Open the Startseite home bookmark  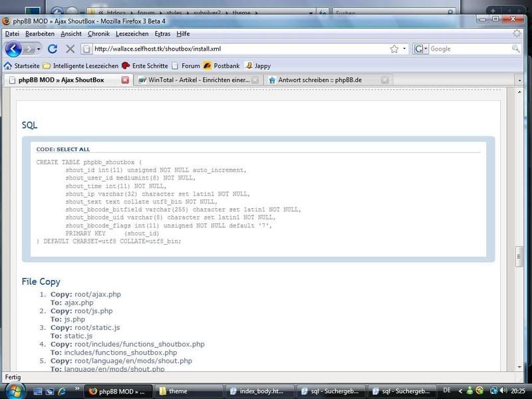click(x=22, y=66)
